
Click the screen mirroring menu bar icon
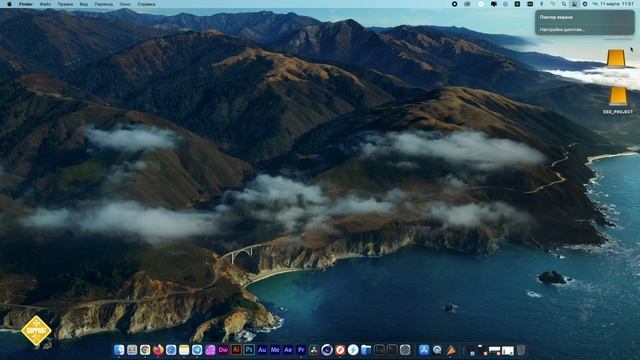[574, 4]
